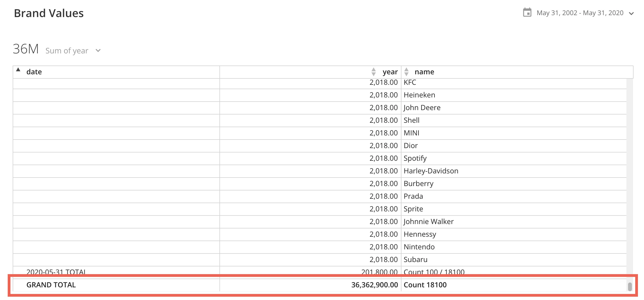This screenshot has height=300, width=644.
Task: Select the KFC row name
Action: click(410, 82)
